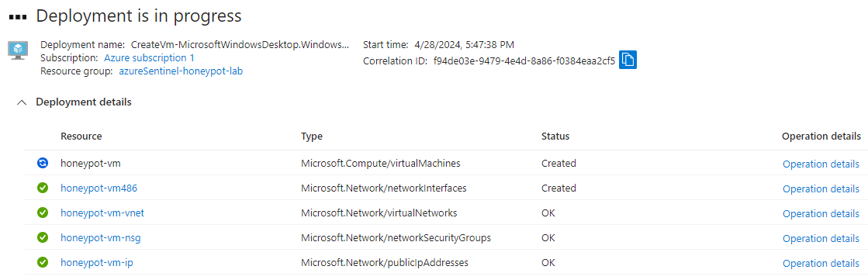Copy the Correlation ID to clipboard

point(628,60)
